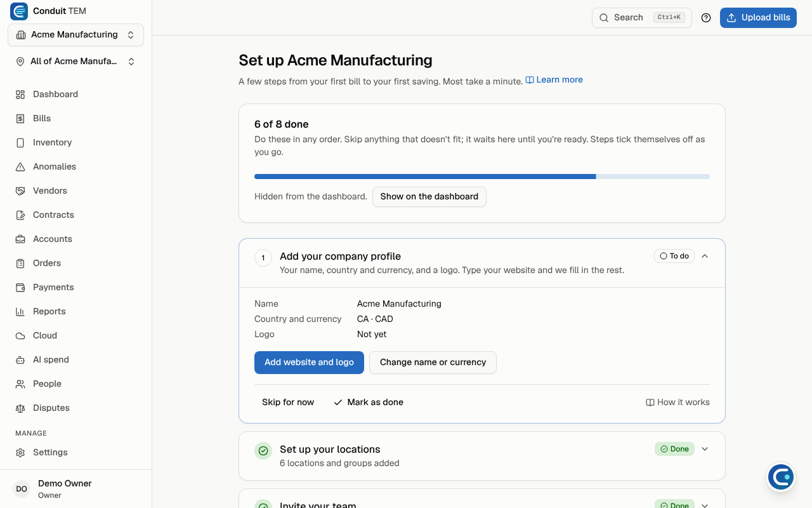Click the AI spend robot icon
Image resolution: width=812 pixels, height=508 pixels.
20,359
